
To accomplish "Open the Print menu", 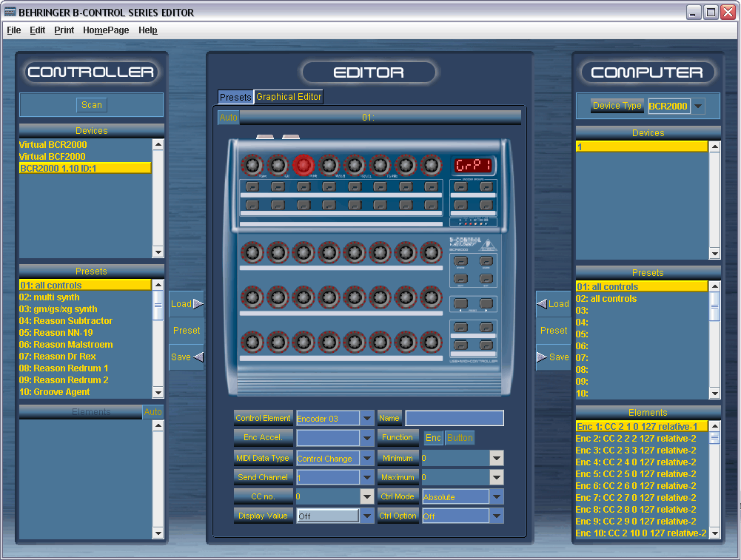I will (64, 30).
